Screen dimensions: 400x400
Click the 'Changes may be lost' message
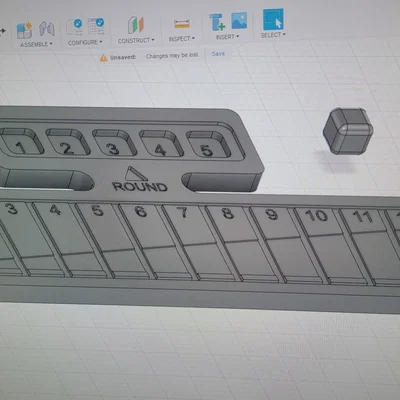pyautogui.click(x=172, y=55)
